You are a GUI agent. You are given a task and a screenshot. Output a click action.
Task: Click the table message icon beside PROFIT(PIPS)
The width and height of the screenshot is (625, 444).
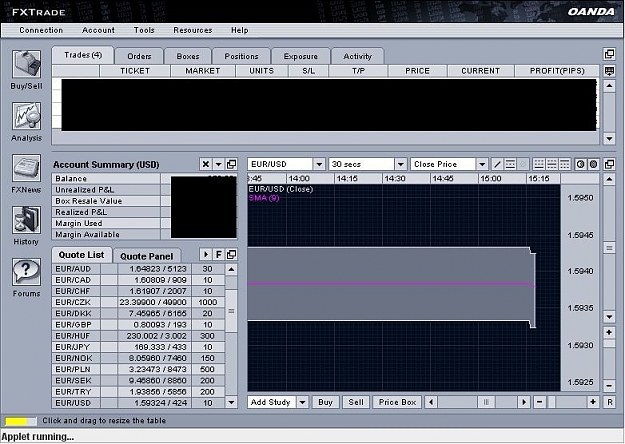(609, 71)
